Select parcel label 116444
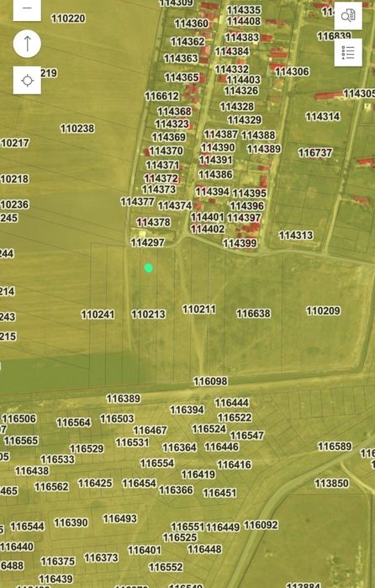Image resolution: width=375 pixels, height=588 pixels. coord(232,403)
